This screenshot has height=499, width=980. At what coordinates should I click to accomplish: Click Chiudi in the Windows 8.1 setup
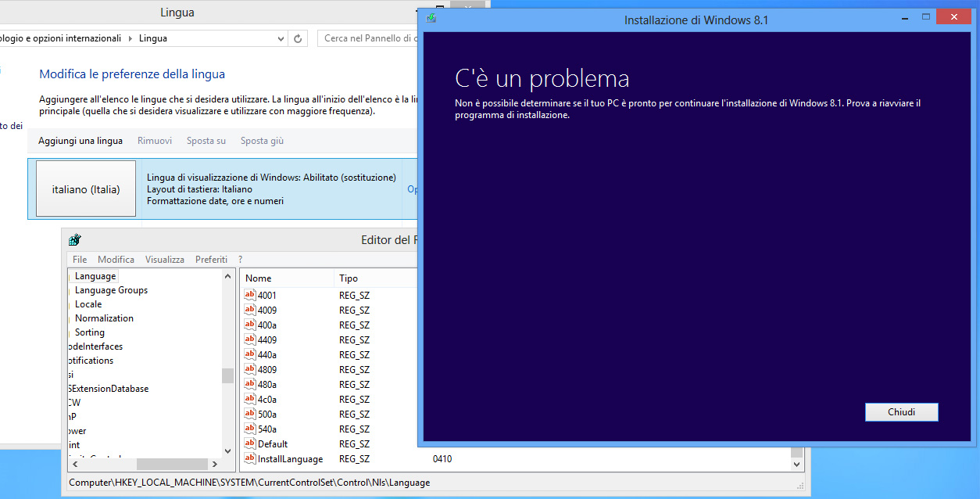[x=902, y=412]
